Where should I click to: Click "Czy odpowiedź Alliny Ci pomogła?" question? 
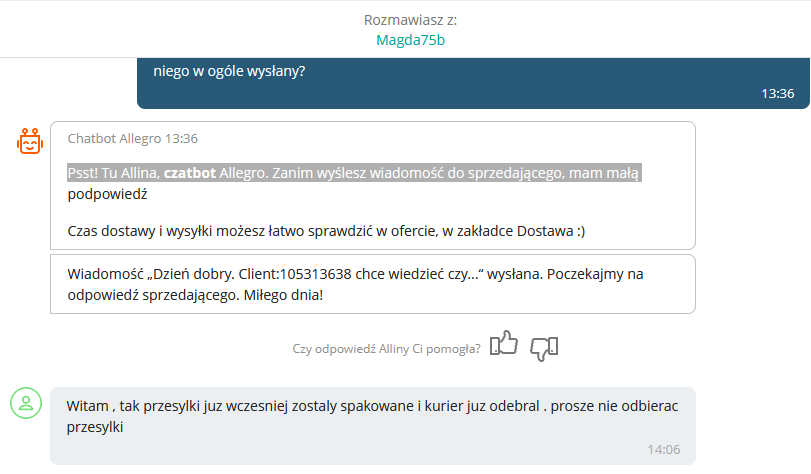tap(386, 348)
